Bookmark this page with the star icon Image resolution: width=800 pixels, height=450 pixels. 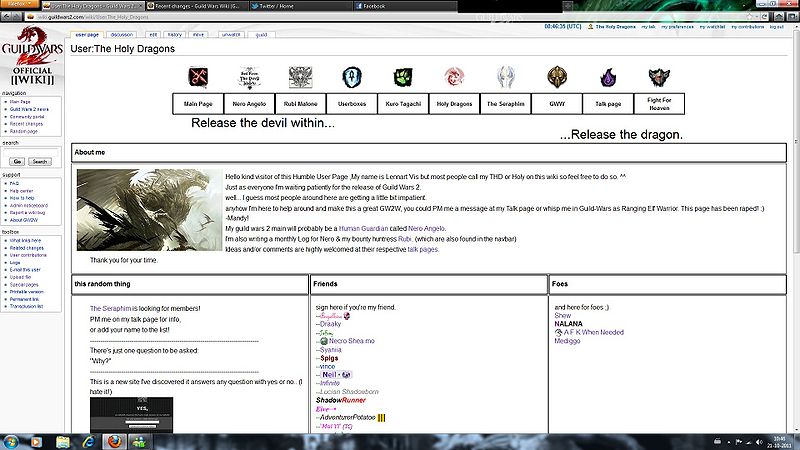click(749, 17)
